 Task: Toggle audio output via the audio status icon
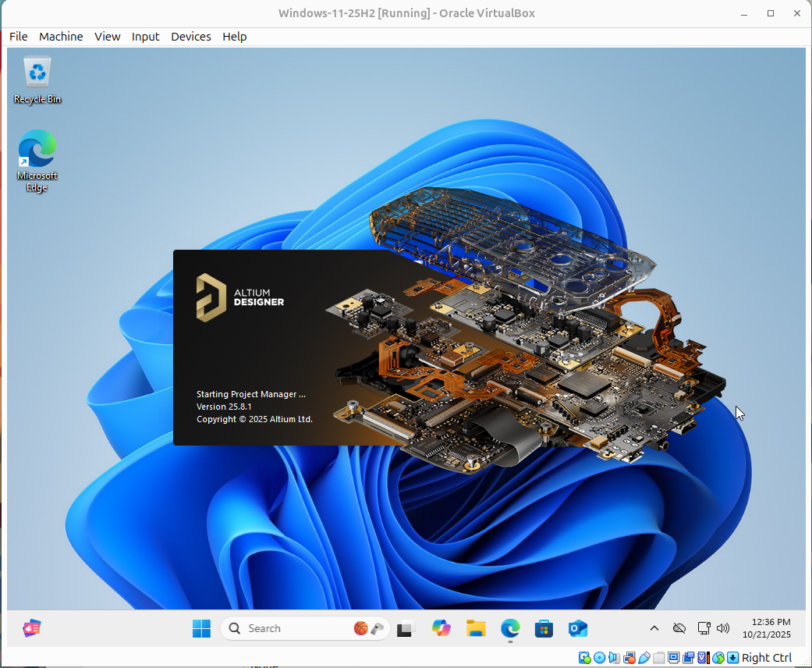(613, 658)
